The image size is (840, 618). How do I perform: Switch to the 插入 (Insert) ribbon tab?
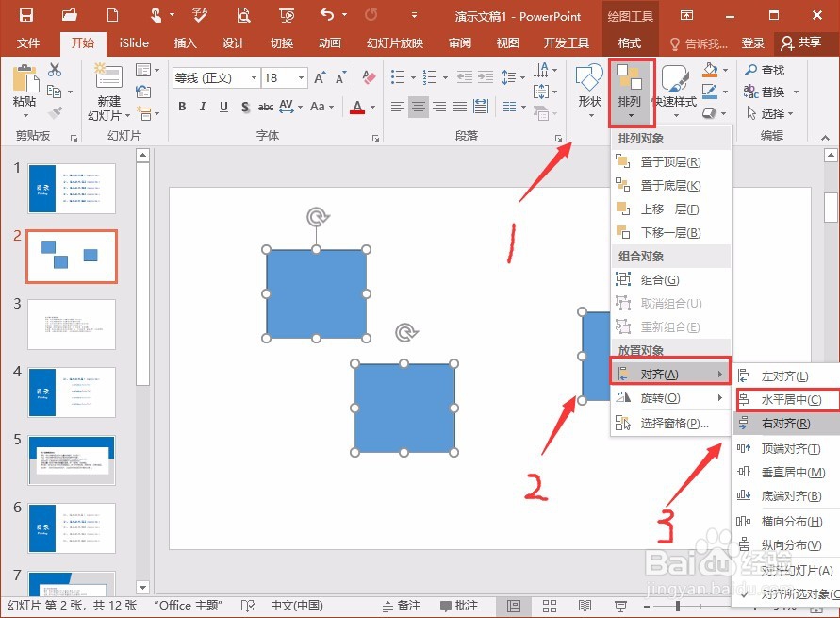tap(185, 42)
